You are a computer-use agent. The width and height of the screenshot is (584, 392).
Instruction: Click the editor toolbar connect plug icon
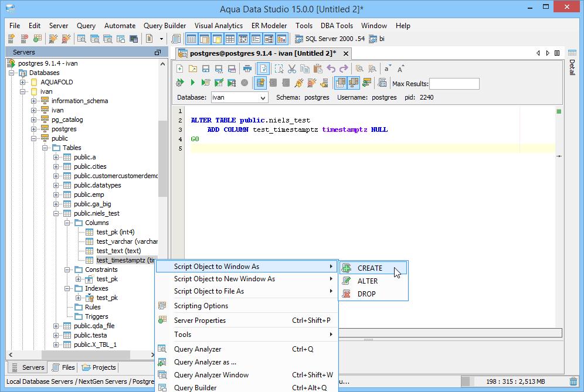(x=298, y=83)
